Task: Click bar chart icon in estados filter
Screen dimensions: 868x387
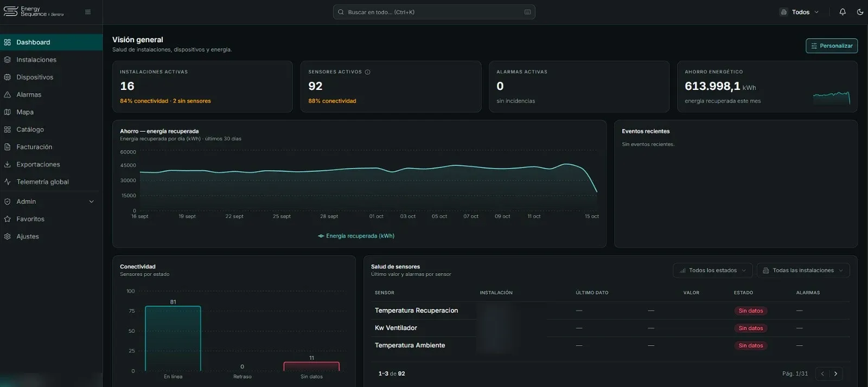Action: pyautogui.click(x=682, y=270)
